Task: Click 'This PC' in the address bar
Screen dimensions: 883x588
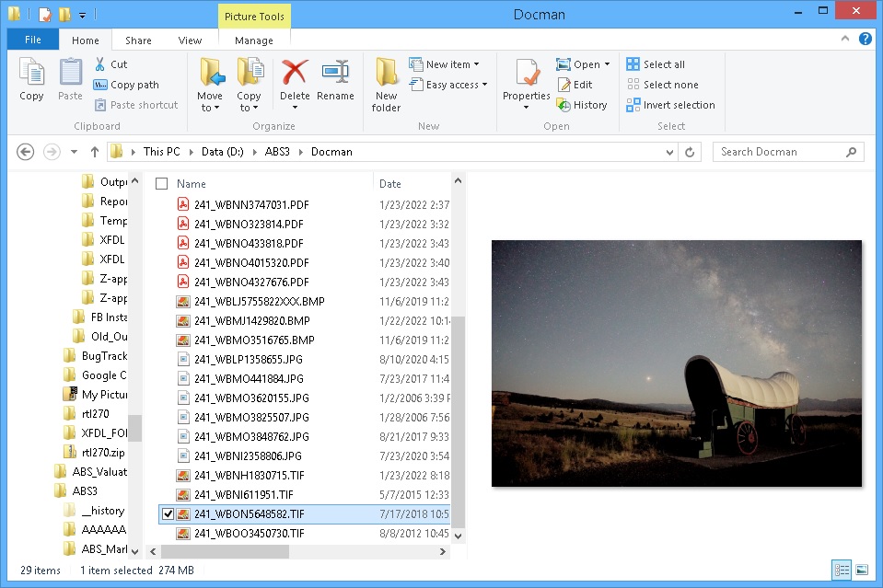Action: pos(162,152)
